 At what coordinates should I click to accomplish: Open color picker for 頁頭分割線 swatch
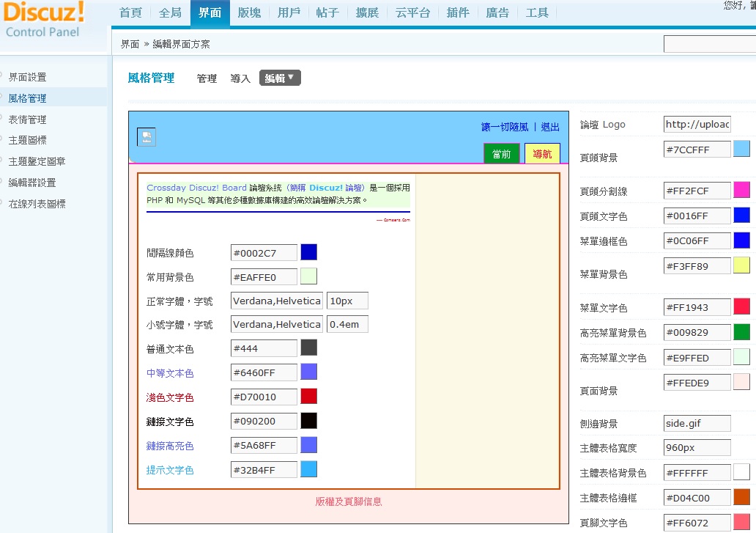tap(741, 190)
